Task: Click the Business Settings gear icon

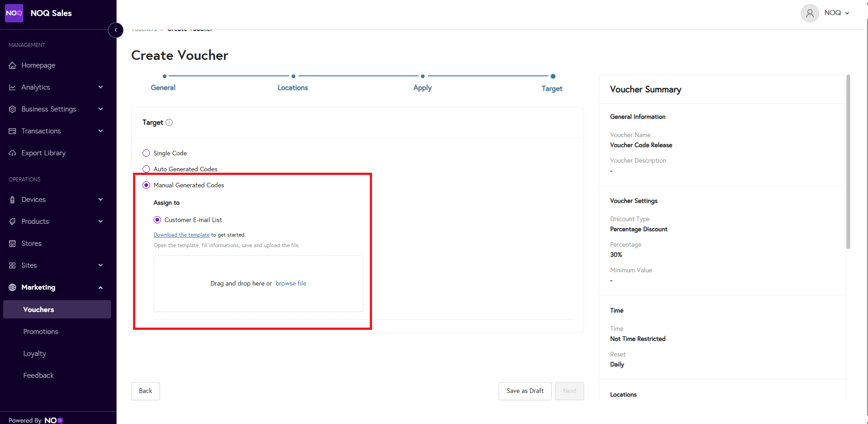Action: (x=12, y=109)
